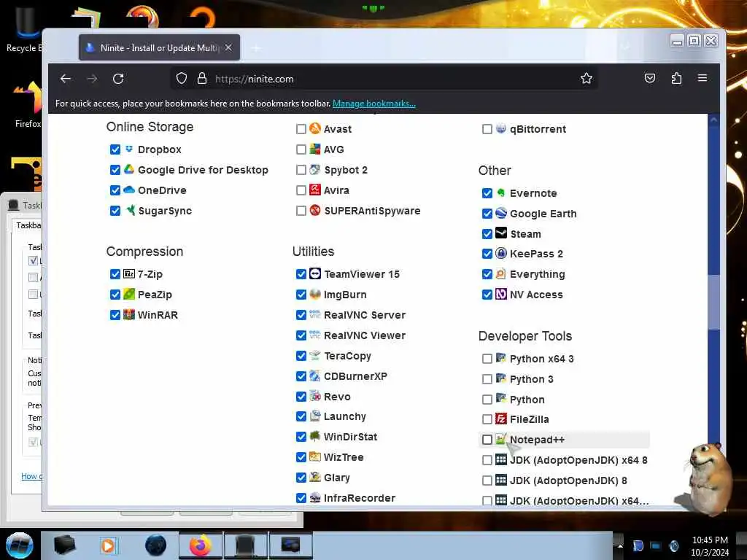
Task: Click the Save to Pocket icon
Action: pyautogui.click(x=650, y=79)
